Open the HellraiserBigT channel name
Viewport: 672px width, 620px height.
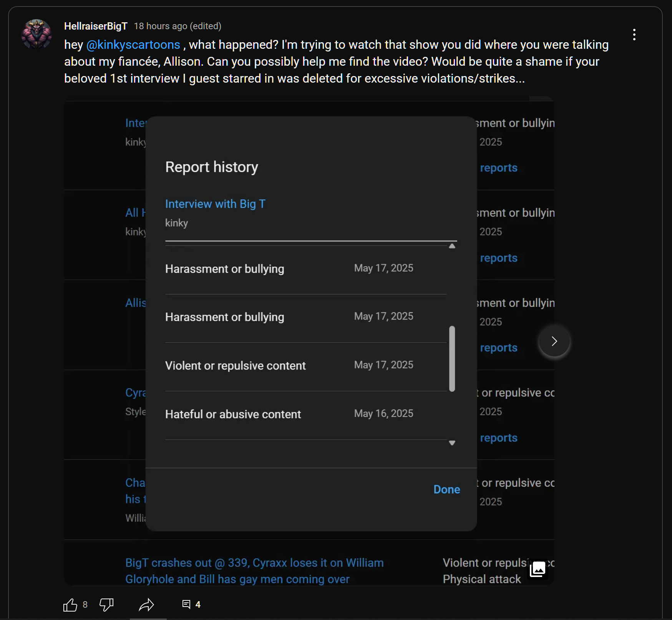click(96, 26)
